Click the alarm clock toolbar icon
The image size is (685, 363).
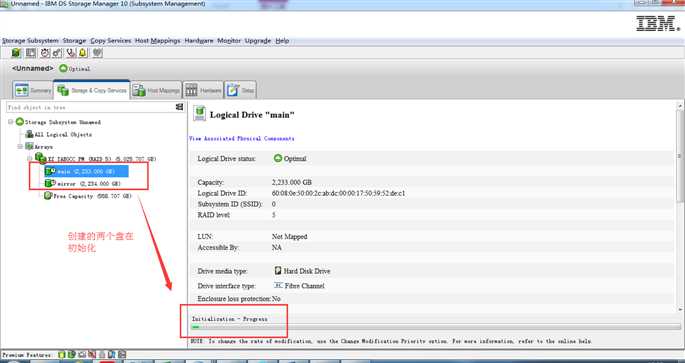[x=45, y=53]
